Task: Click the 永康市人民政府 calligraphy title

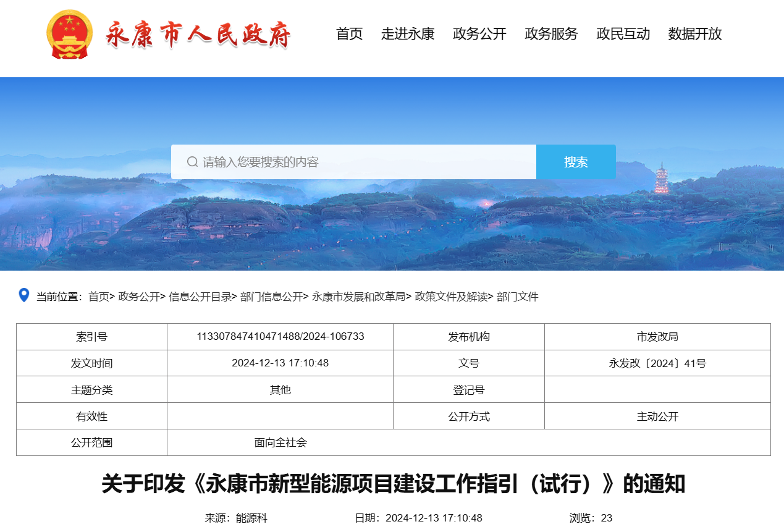Action: tap(198, 35)
